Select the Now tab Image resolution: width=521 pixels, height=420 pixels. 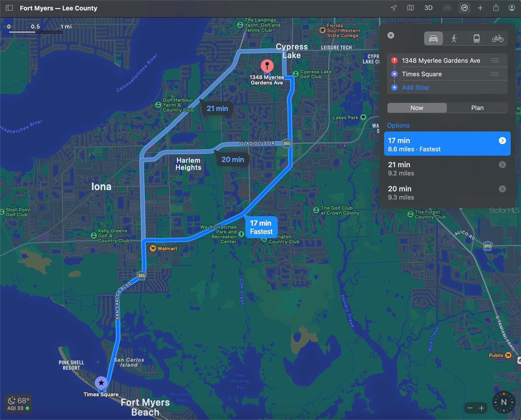coord(417,108)
